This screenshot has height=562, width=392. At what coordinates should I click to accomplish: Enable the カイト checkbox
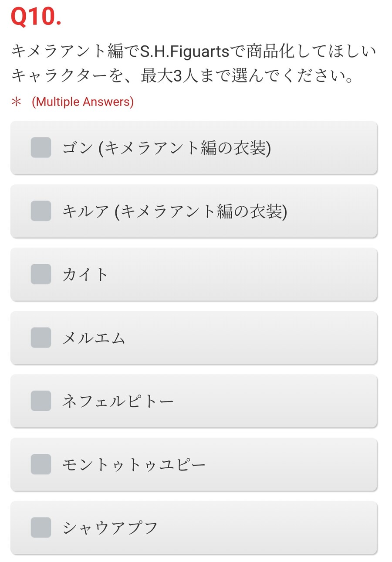(41, 274)
